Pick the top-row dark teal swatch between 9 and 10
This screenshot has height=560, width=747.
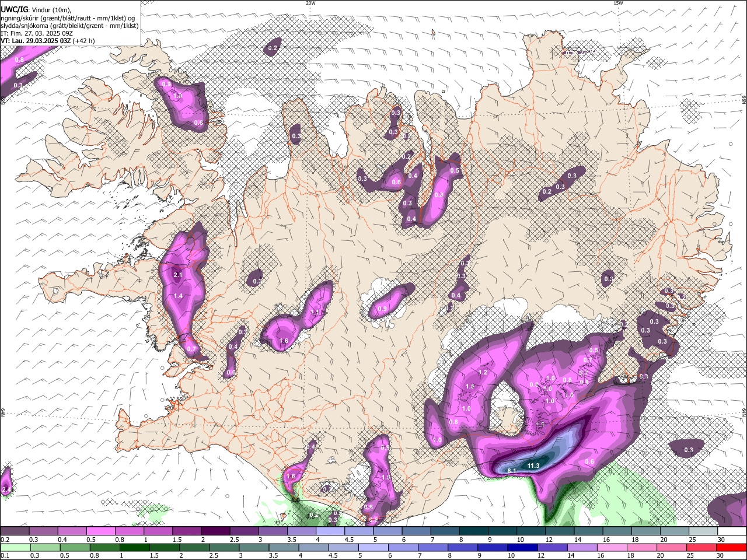502,531
